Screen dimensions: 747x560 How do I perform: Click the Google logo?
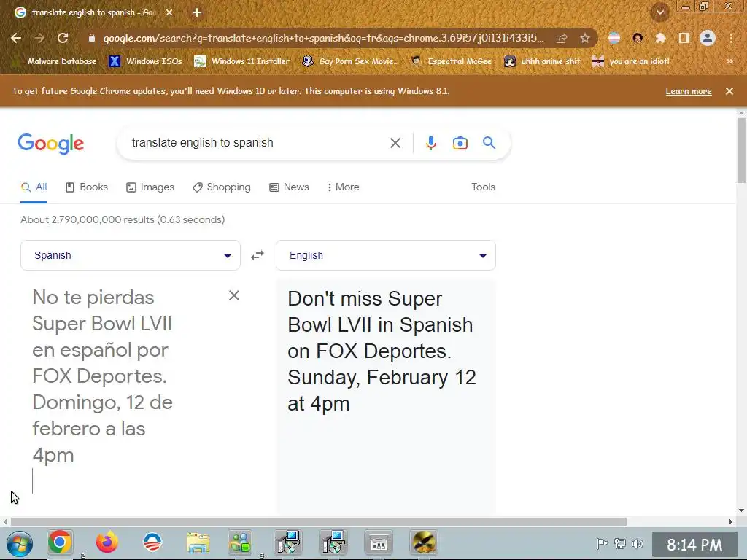pos(51,144)
